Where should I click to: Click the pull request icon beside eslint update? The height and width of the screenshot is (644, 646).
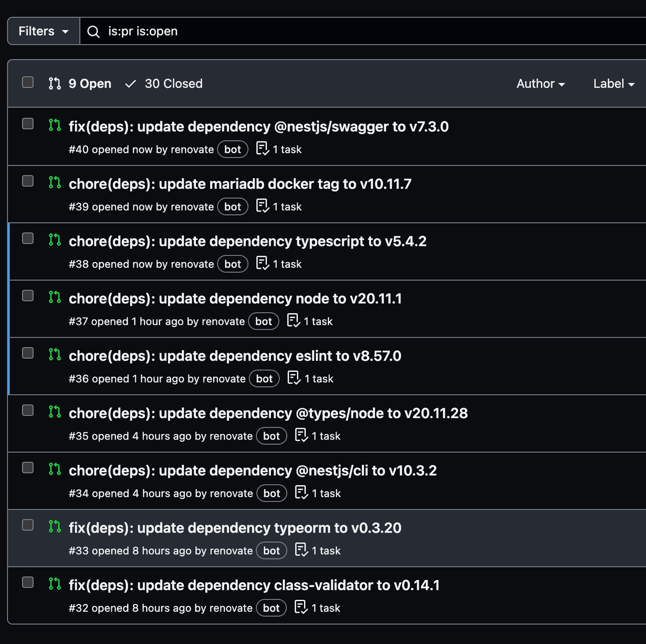(x=54, y=355)
